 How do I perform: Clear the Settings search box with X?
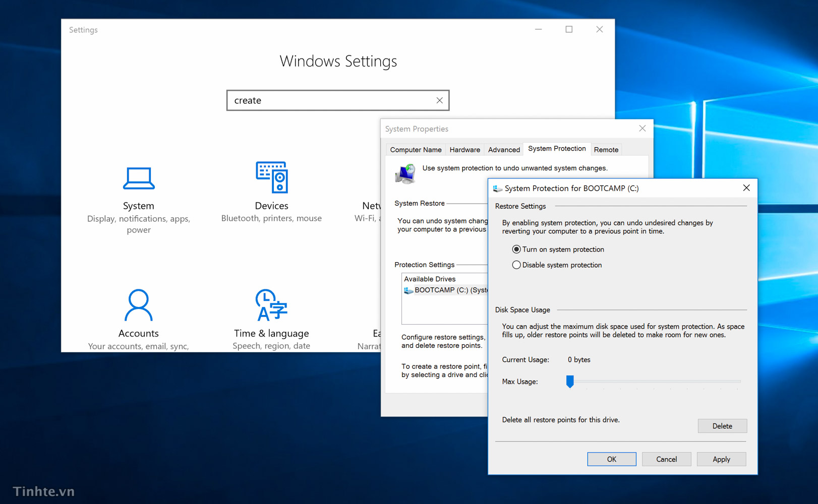(x=439, y=100)
